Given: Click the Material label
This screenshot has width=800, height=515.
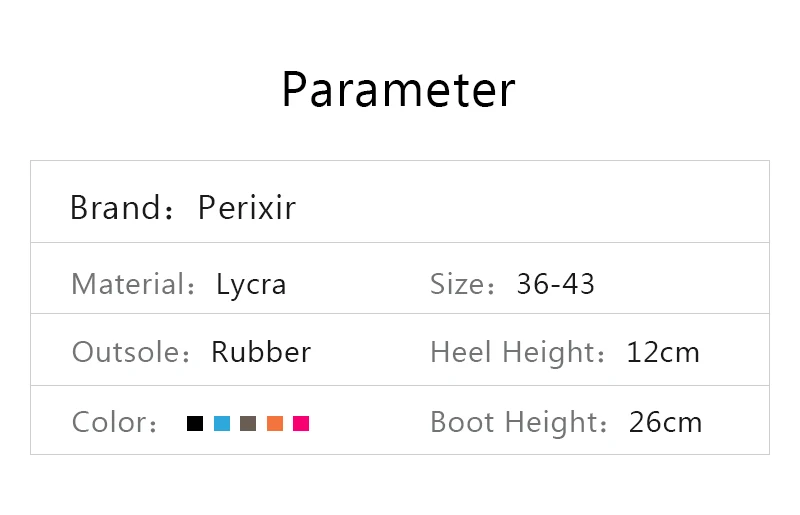Looking at the screenshot, I should click(130, 284).
